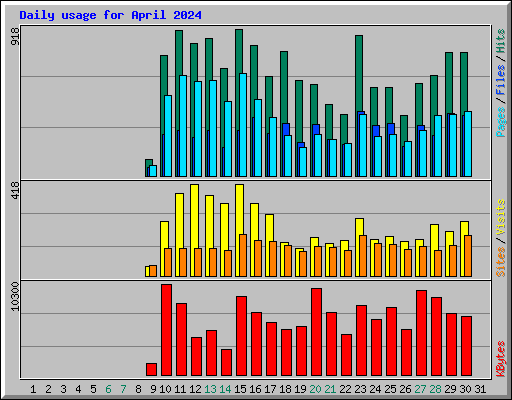The image size is (512, 400).
Task: Click day label 31 on the x-axis
Action: click(480, 389)
